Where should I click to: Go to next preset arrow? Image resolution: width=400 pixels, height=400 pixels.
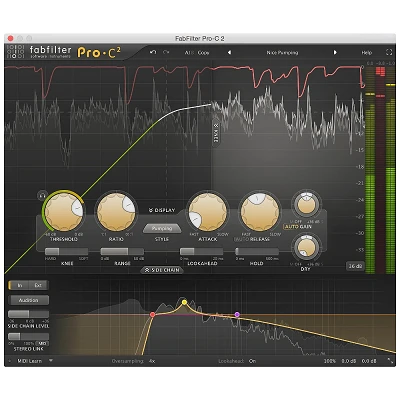335,52
